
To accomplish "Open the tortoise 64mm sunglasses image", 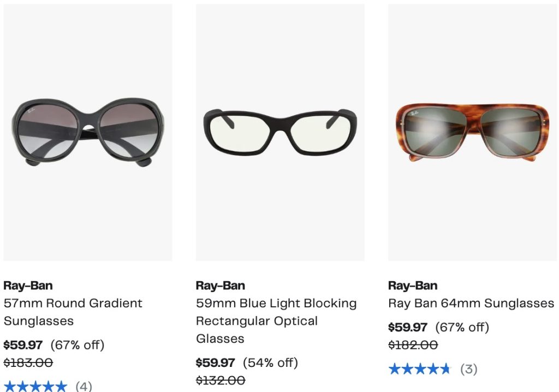I will point(472,132).
